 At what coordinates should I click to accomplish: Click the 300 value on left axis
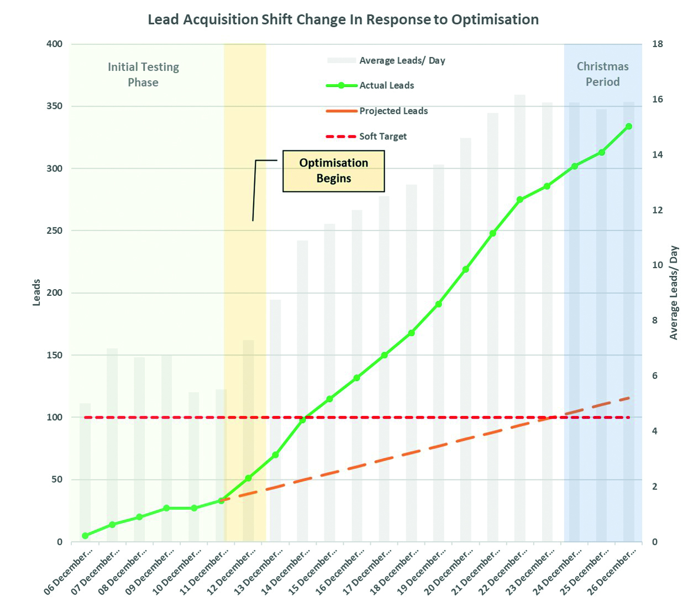54,168
